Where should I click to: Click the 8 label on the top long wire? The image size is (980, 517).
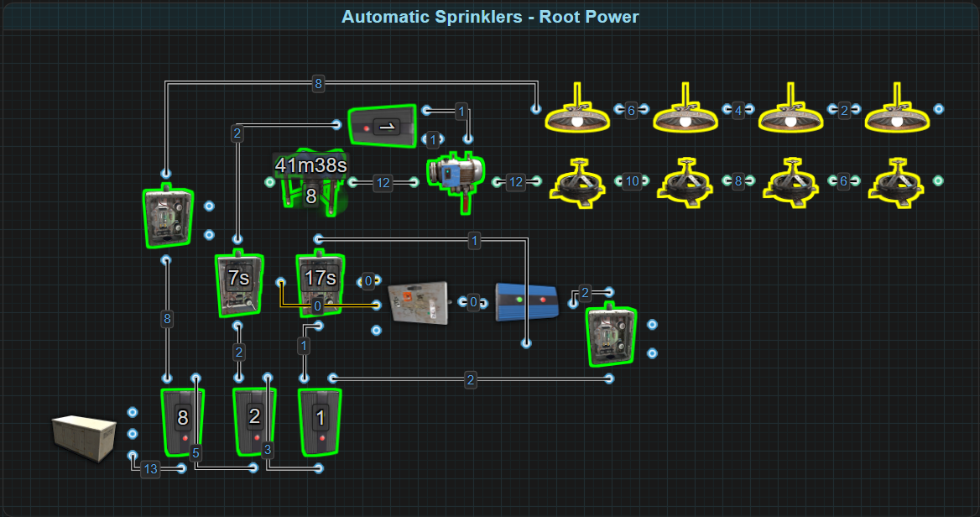[x=318, y=84]
